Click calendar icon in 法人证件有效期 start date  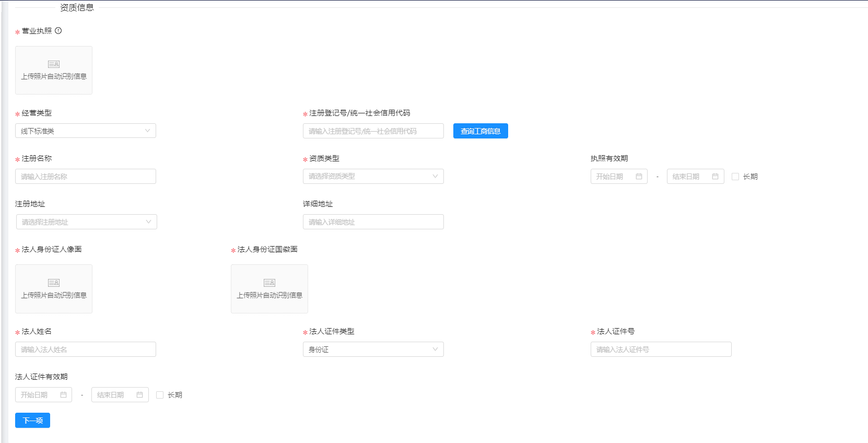coord(63,395)
